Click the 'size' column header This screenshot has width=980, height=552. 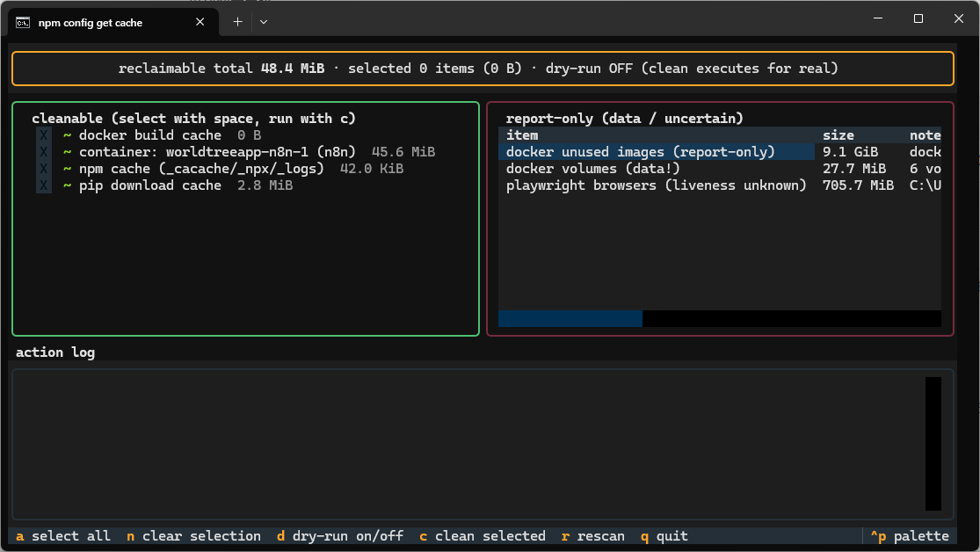(x=838, y=135)
